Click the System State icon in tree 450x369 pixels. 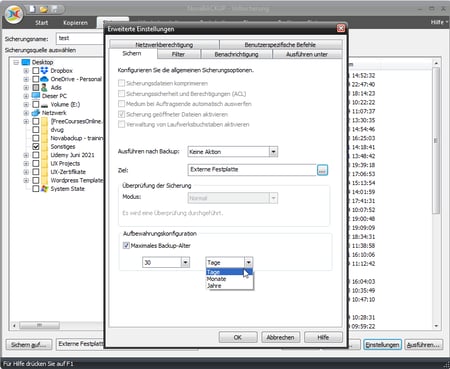point(44,189)
